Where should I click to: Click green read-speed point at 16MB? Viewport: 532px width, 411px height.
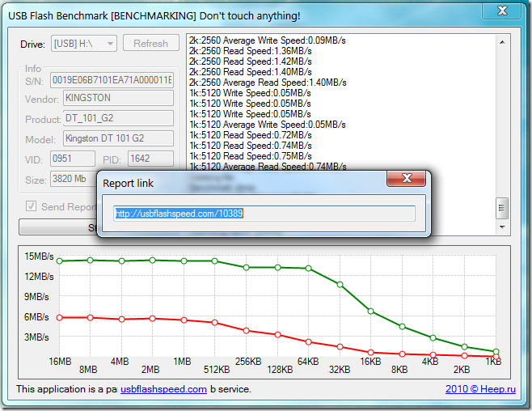tap(59, 261)
